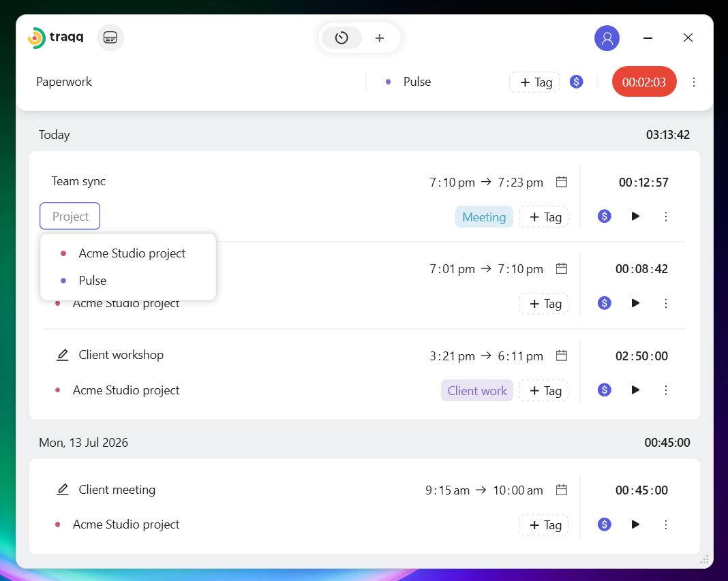This screenshot has width=728, height=581.
Task: Add a tag to the 00:08:42 entry
Action: 544,304
